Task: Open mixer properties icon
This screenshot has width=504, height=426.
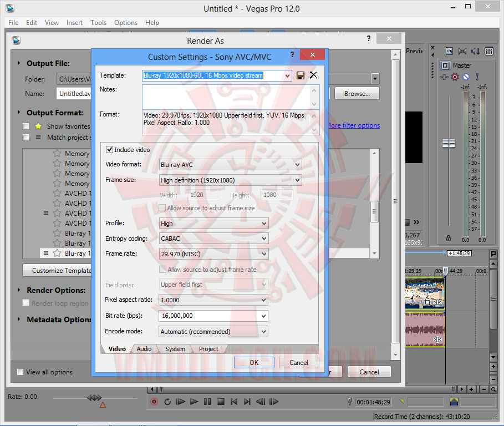Action: click(449, 51)
